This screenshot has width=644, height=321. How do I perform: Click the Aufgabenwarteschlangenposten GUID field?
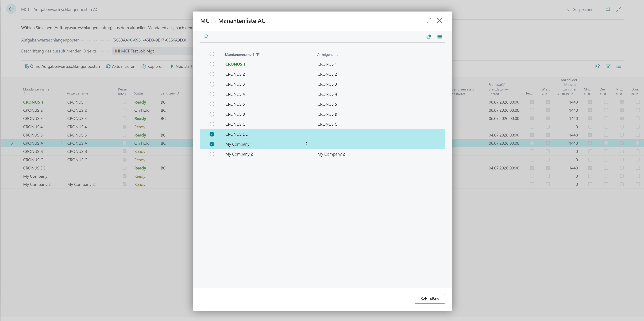152,40
